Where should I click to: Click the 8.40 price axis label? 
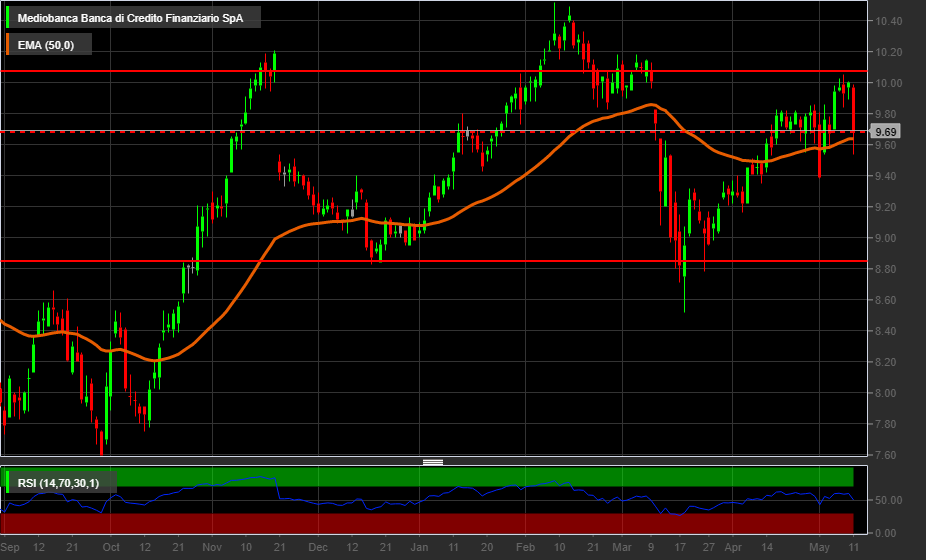(x=888, y=331)
